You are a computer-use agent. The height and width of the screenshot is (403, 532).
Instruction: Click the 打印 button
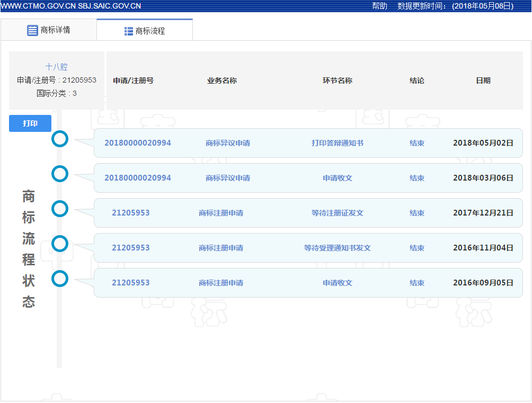click(x=30, y=123)
